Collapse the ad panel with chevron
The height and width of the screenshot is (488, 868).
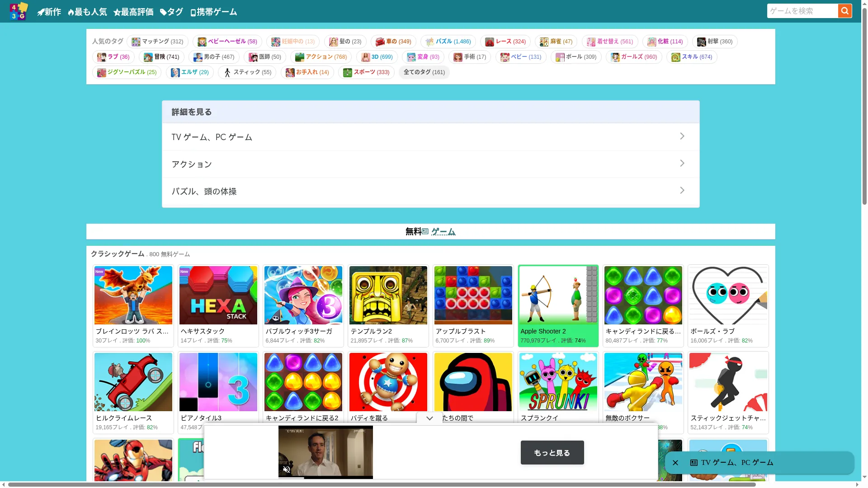429,418
